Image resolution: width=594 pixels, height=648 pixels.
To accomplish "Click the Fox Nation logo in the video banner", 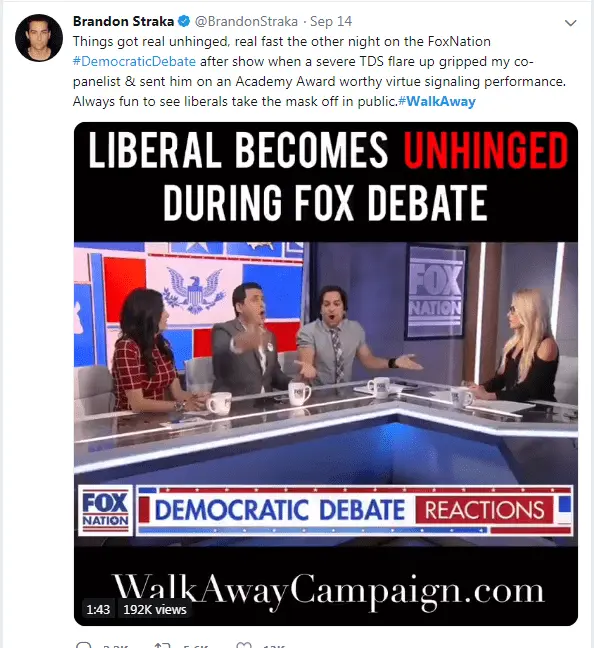I will pyautogui.click(x=105, y=510).
